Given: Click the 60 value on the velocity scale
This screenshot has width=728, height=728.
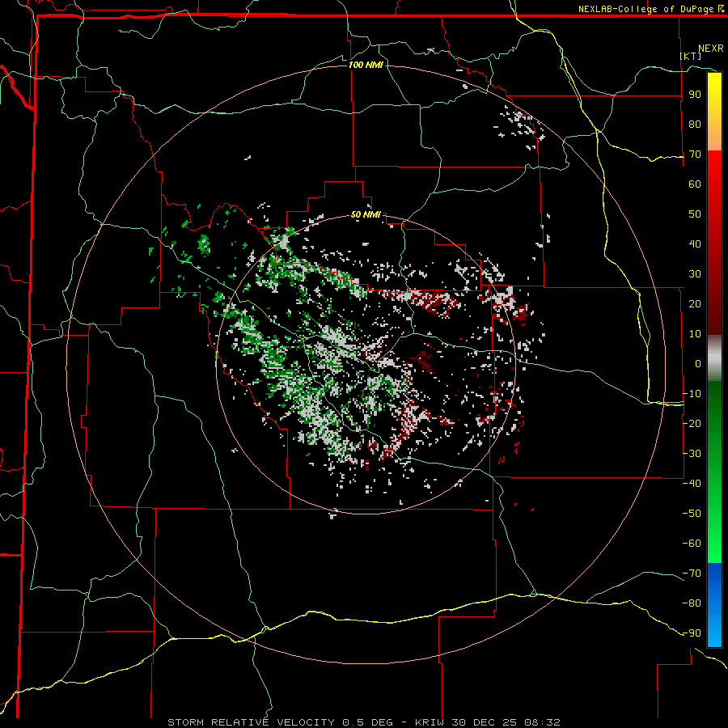Looking at the screenshot, I should 695,184.
